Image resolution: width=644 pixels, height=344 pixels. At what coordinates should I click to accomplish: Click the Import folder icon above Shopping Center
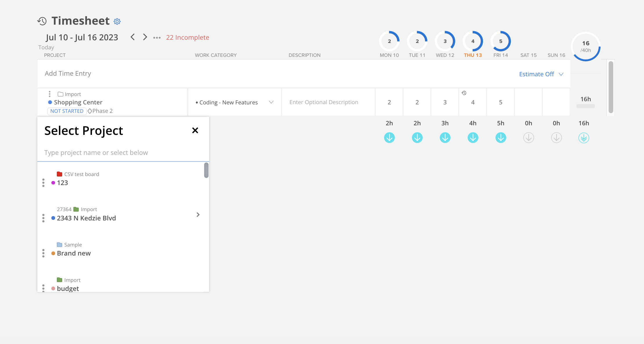point(61,94)
